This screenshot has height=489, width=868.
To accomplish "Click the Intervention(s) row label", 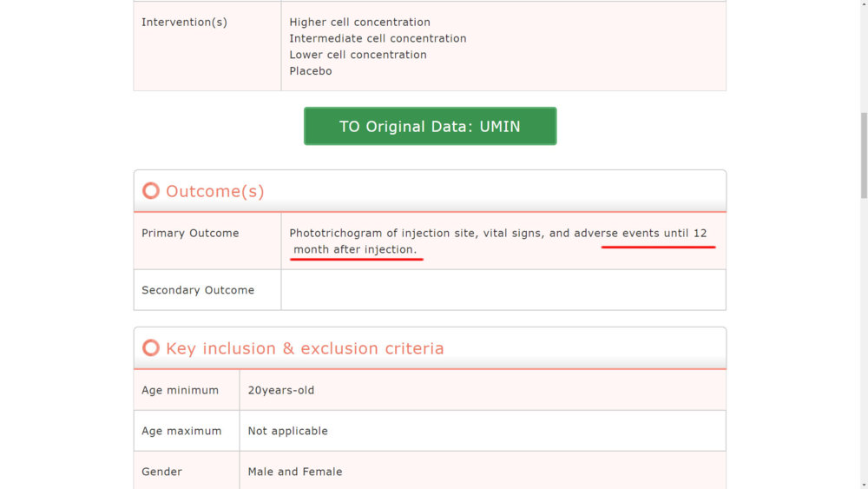I will pos(184,22).
